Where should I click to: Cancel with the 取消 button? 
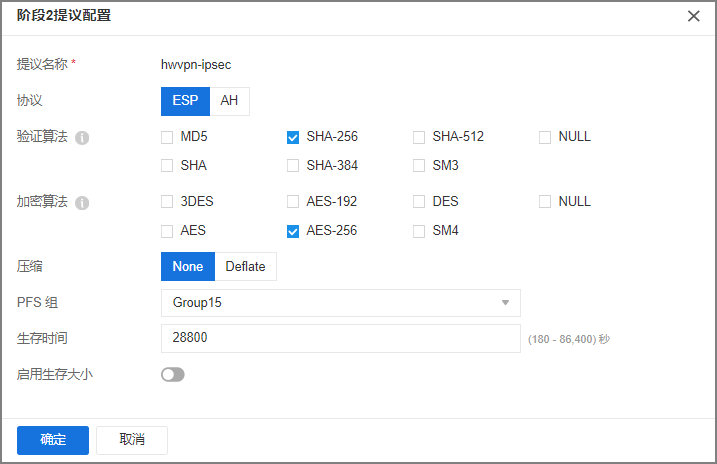point(132,440)
